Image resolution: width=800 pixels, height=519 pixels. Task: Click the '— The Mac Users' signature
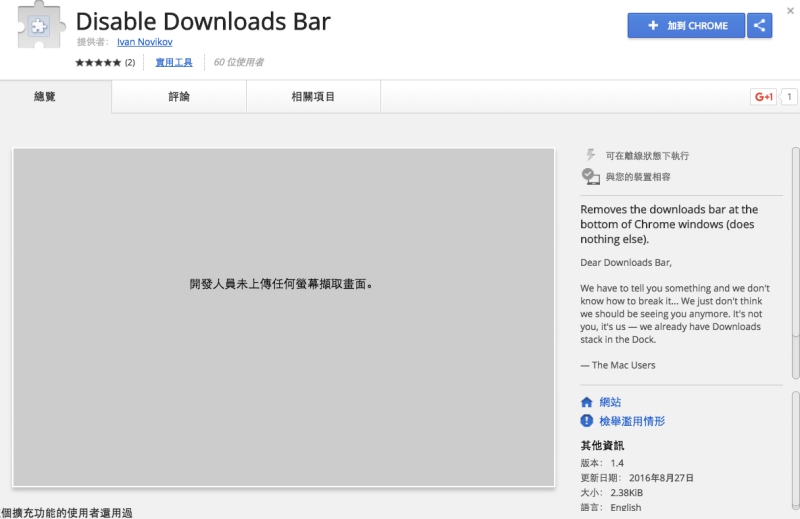618,365
